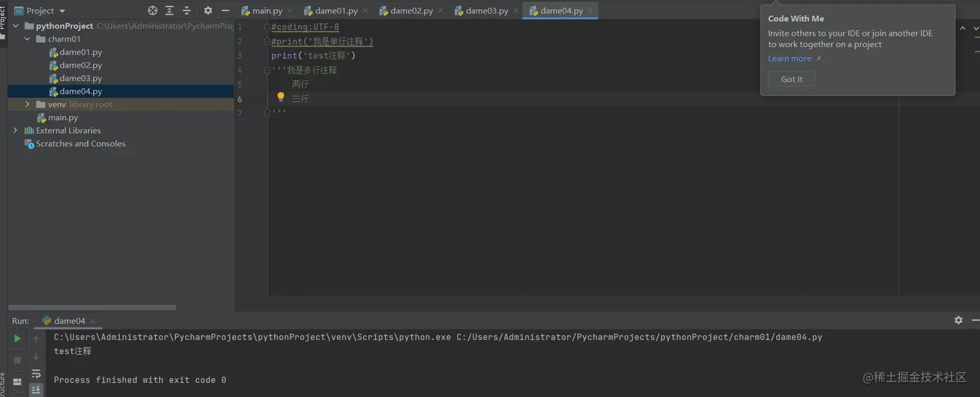Click the #coding:UTF-8 comment line
This screenshot has width=980, height=397.
[x=305, y=27]
